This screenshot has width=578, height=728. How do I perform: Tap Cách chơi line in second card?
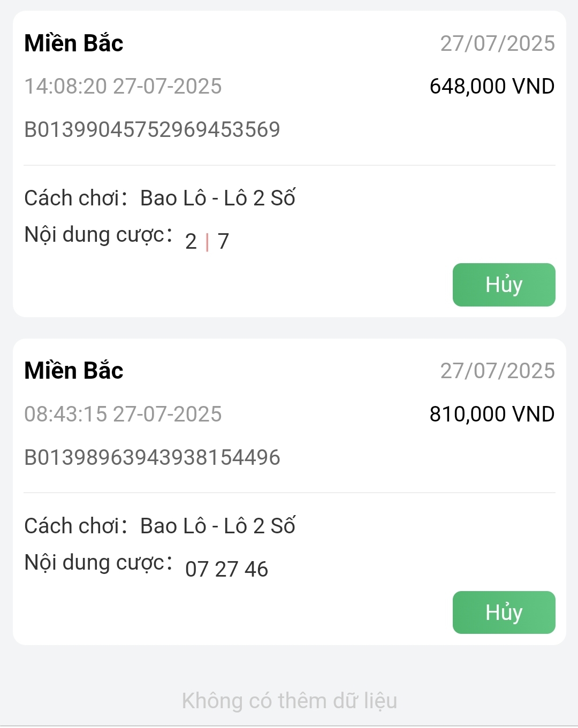tap(159, 526)
